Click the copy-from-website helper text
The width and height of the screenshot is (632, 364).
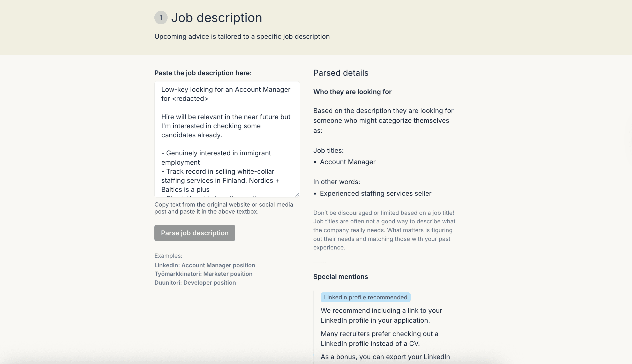pyautogui.click(x=224, y=208)
